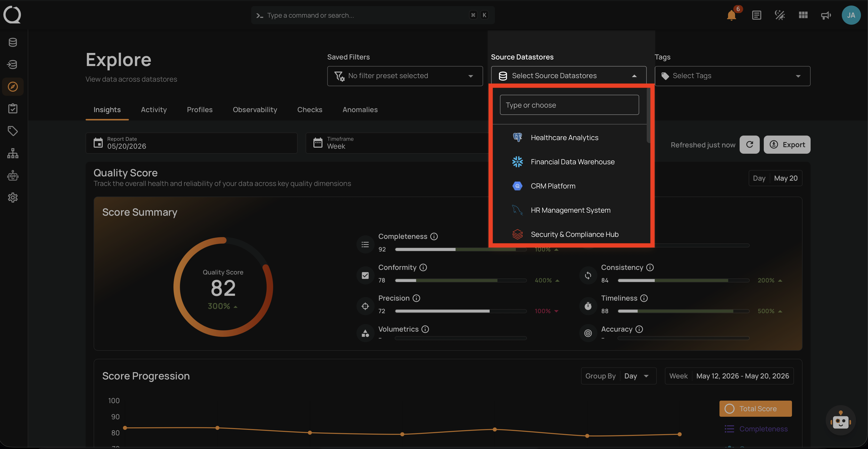Click the Precision info icon
Image resolution: width=868 pixels, height=449 pixels.
pos(416,298)
